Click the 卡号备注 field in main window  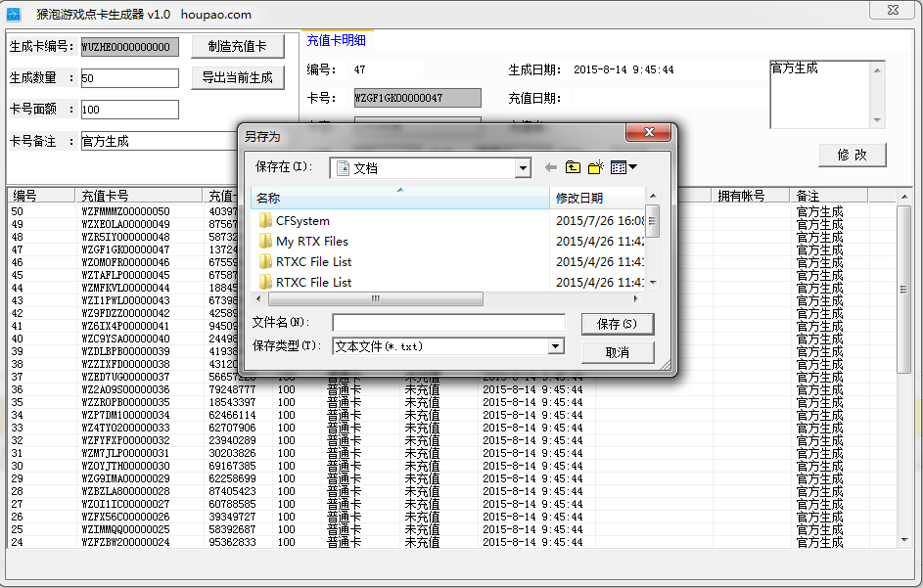pyautogui.click(x=159, y=141)
